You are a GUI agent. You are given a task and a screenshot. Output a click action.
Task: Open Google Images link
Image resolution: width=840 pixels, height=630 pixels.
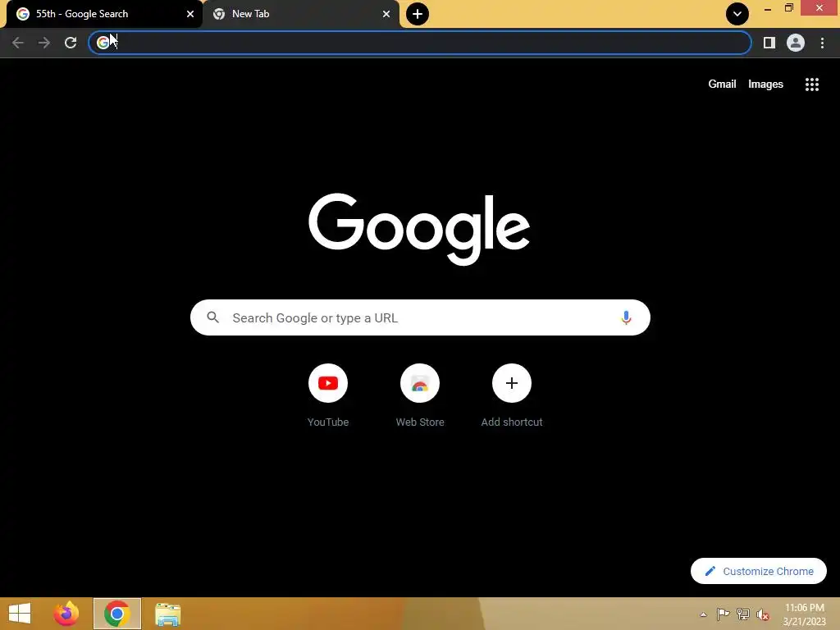coord(765,84)
